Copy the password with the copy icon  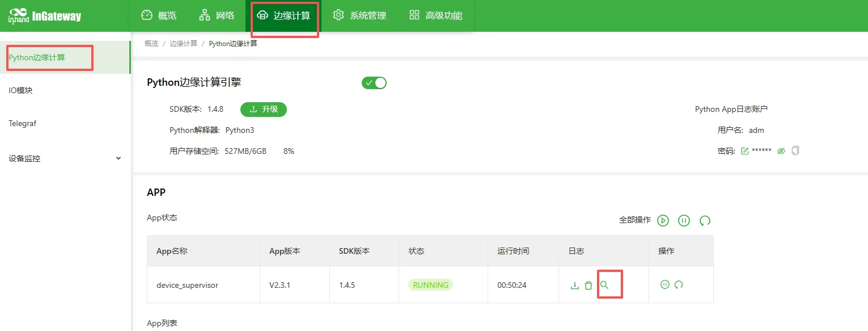tap(795, 150)
